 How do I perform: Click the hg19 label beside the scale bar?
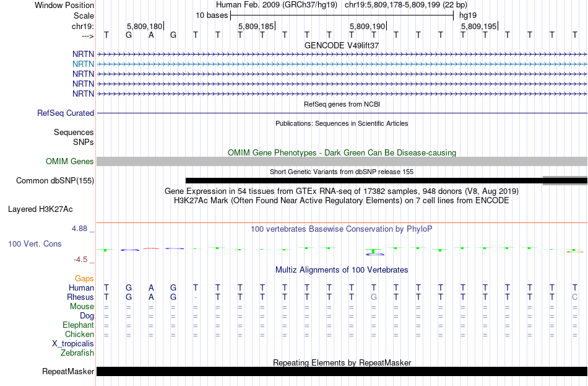(x=468, y=15)
